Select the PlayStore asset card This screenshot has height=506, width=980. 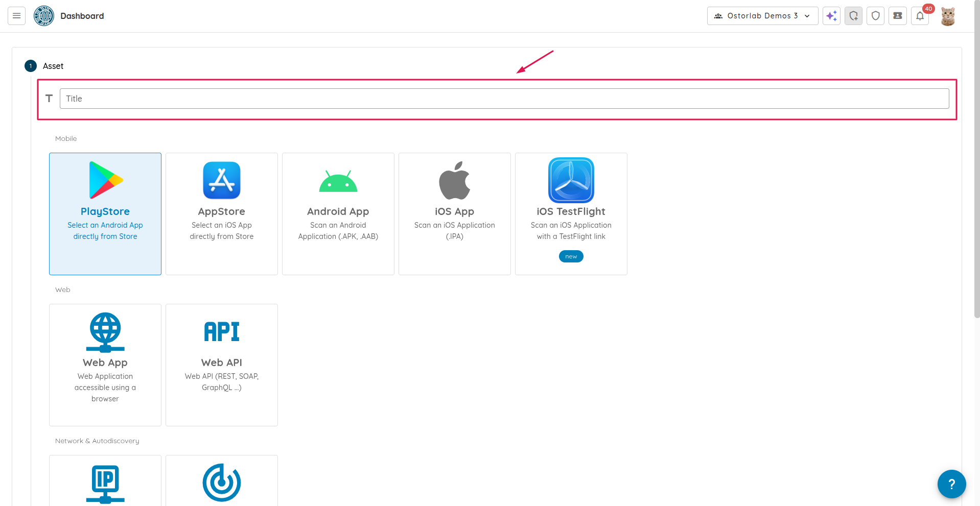tap(105, 213)
